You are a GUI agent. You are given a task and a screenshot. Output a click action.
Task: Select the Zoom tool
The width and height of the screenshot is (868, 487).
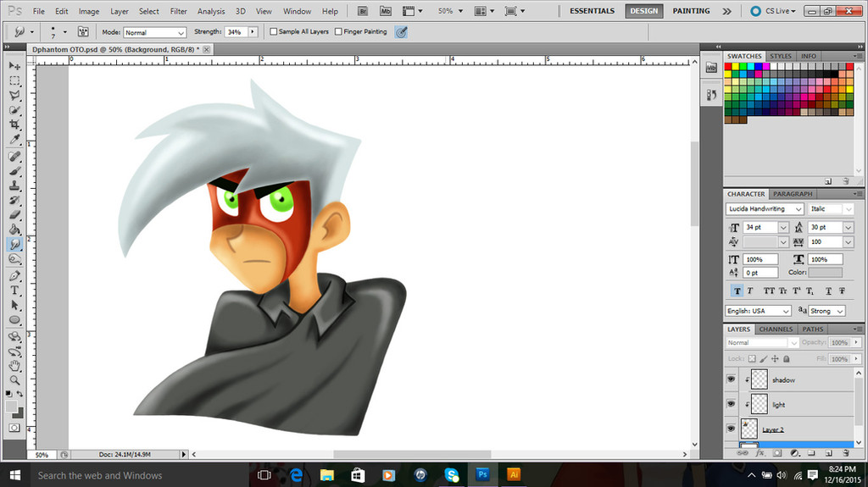(x=14, y=380)
